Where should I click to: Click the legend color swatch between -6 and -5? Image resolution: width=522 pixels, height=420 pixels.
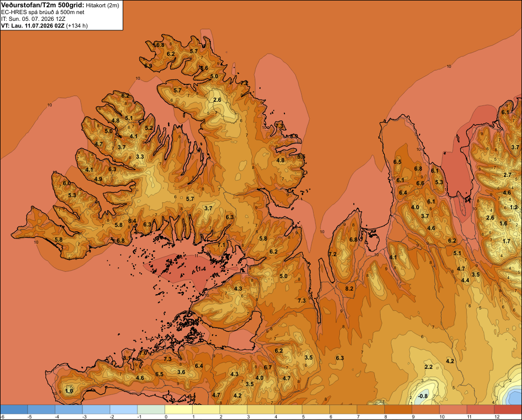14,410
